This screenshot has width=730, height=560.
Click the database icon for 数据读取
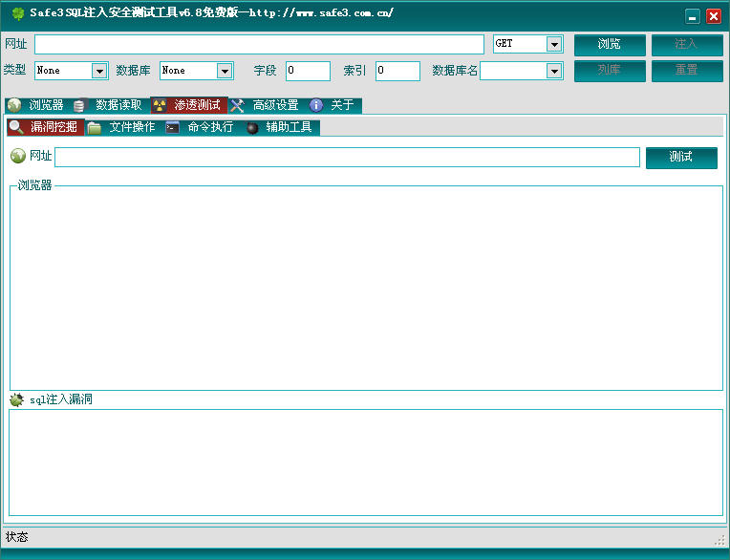pos(79,105)
